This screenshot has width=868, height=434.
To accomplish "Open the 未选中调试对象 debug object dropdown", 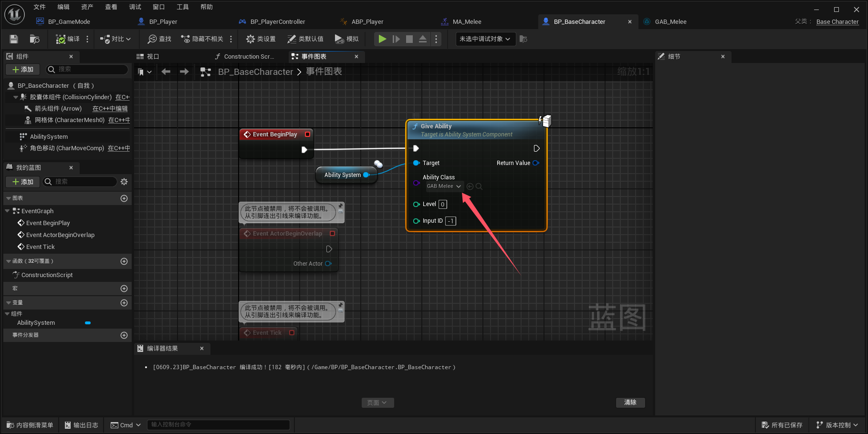I will 486,39.
